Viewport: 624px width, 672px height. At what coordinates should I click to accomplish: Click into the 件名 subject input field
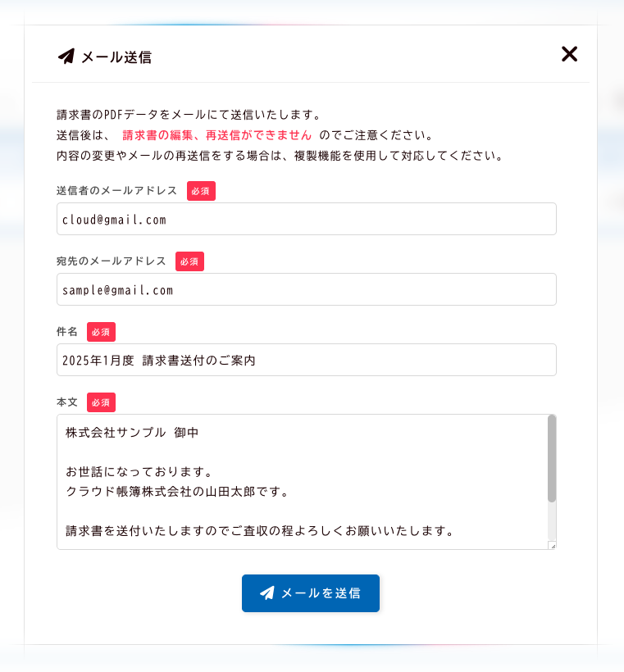point(306,361)
